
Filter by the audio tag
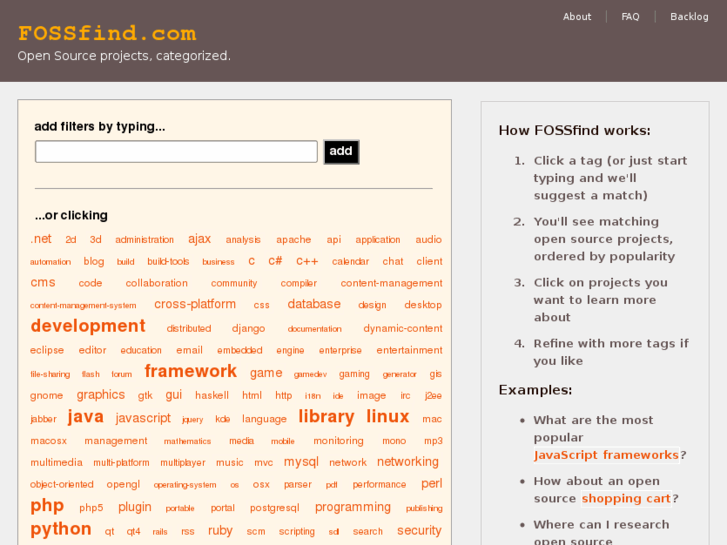428,240
